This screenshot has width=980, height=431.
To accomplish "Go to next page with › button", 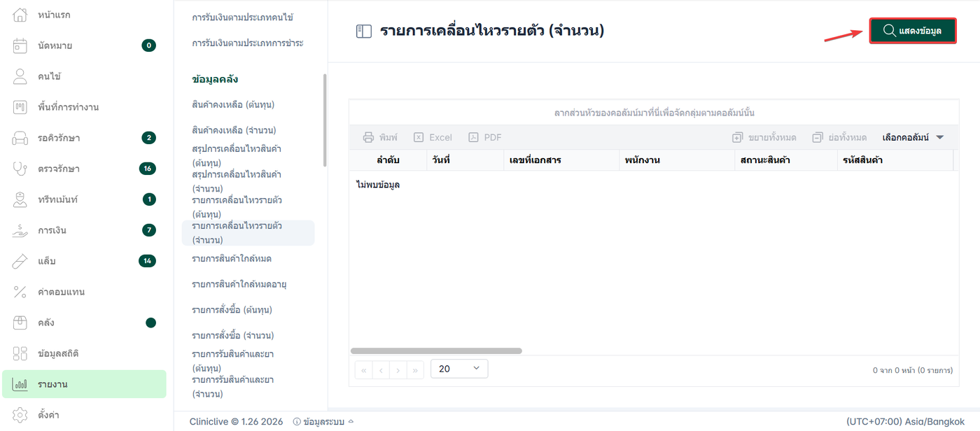I will (x=398, y=370).
